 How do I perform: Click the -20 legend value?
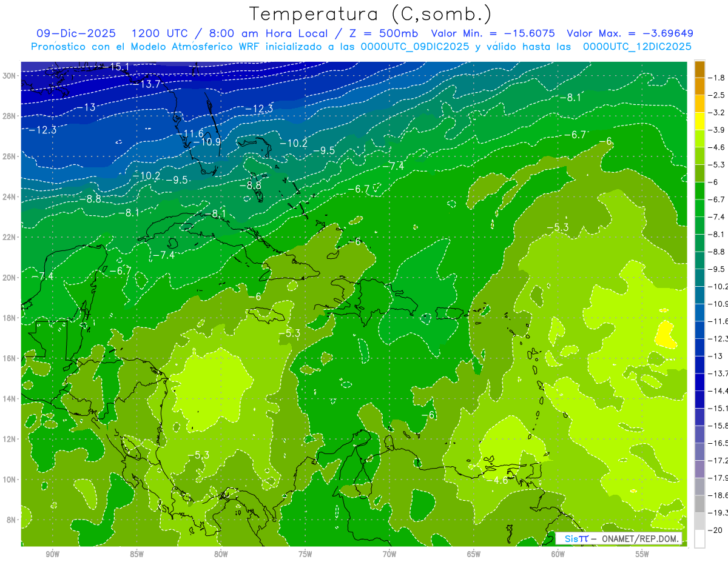716,530
